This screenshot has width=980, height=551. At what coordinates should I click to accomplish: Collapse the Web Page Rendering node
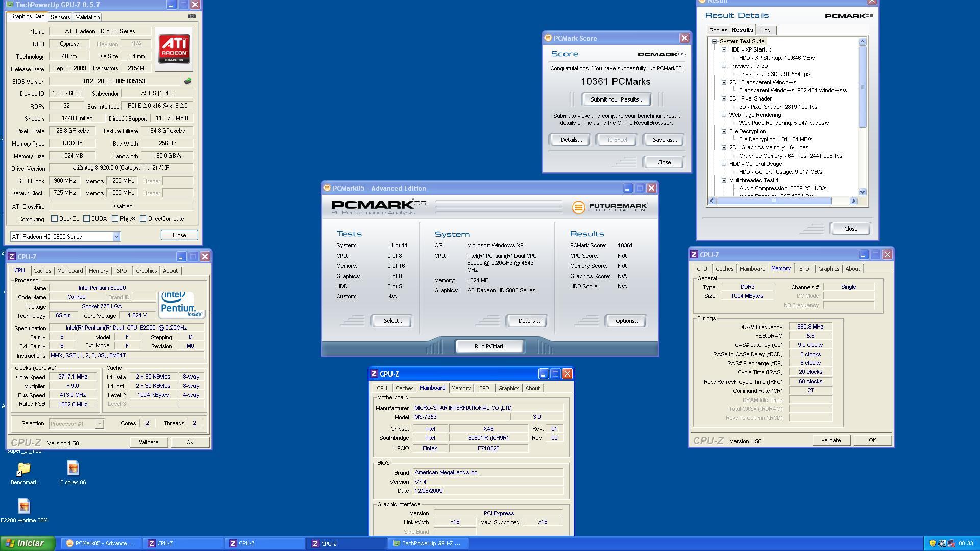[724, 115]
